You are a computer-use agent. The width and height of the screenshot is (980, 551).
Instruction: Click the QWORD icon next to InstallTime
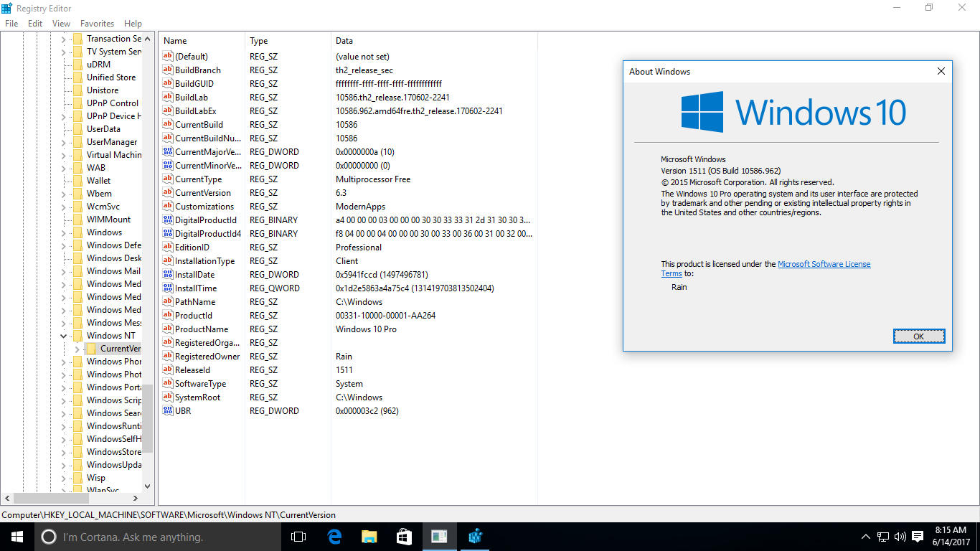pyautogui.click(x=169, y=288)
